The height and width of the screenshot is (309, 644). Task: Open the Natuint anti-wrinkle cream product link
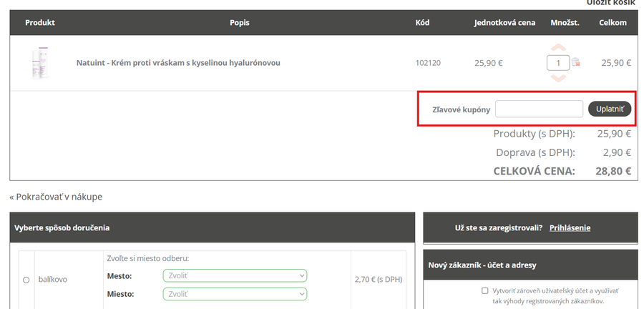click(x=178, y=63)
